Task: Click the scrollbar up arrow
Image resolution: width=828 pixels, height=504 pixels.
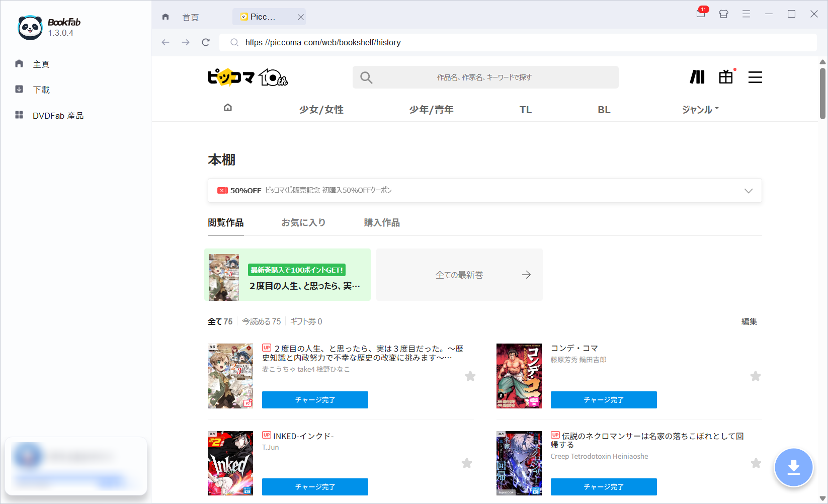Action: (823, 62)
